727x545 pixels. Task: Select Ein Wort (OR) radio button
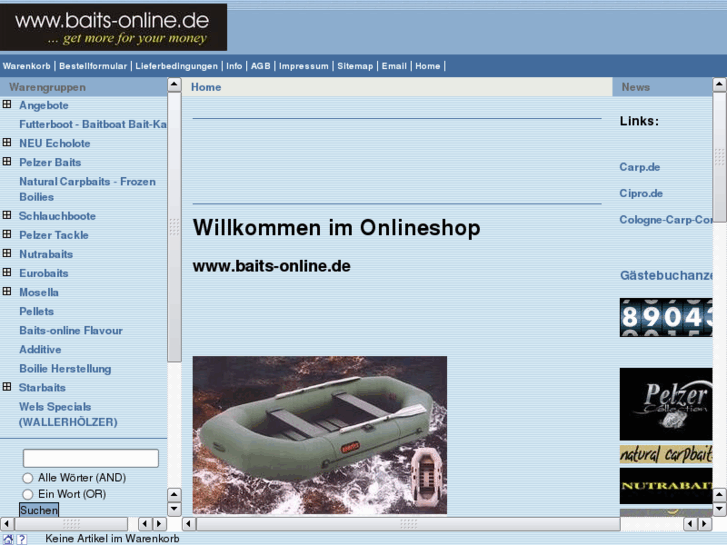click(x=28, y=494)
